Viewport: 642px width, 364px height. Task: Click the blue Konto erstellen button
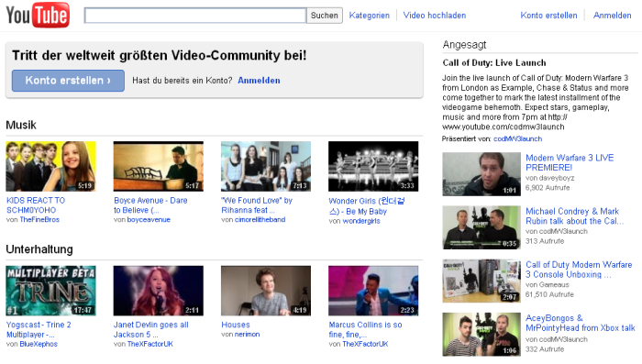[x=68, y=81]
